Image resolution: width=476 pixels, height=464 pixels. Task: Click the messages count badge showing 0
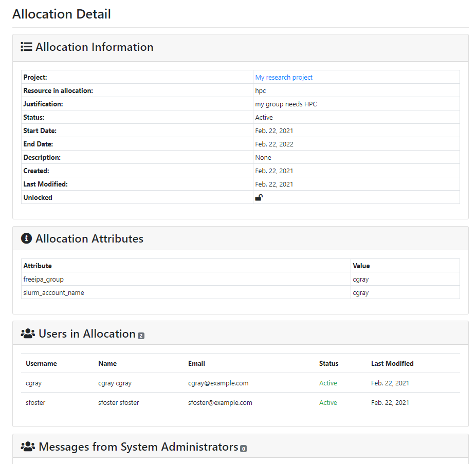pyautogui.click(x=243, y=449)
